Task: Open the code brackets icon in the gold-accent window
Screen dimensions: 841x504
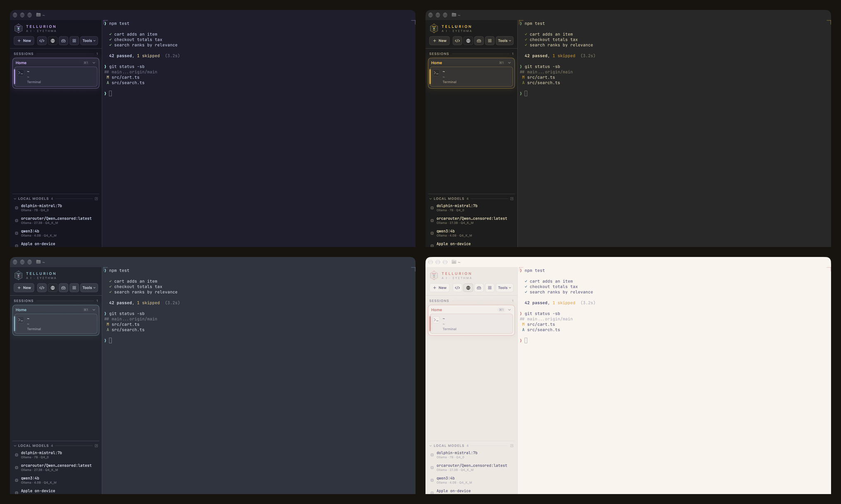Action: [x=457, y=41]
